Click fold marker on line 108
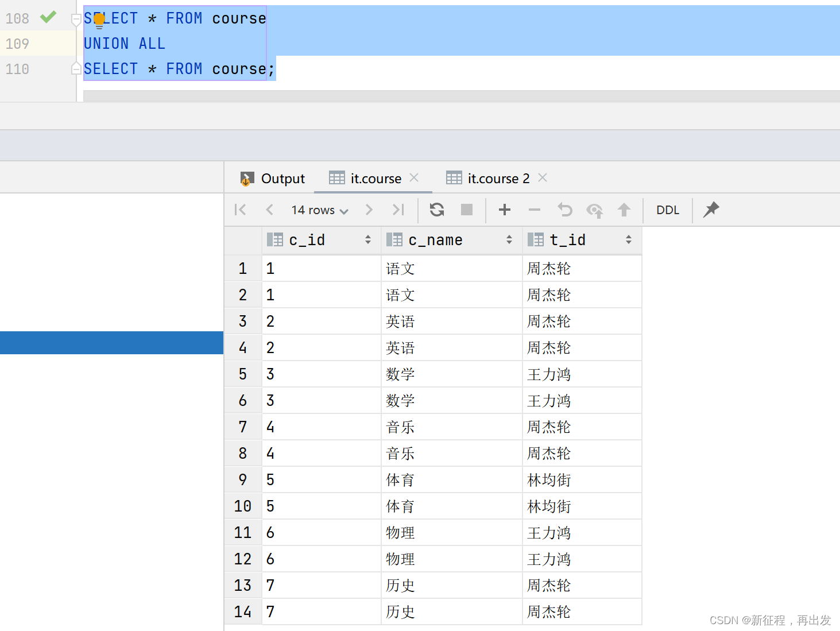The width and height of the screenshot is (840, 631). coord(76,20)
